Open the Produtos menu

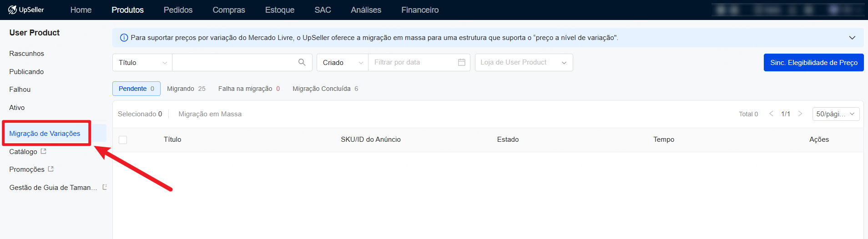coord(128,10)
